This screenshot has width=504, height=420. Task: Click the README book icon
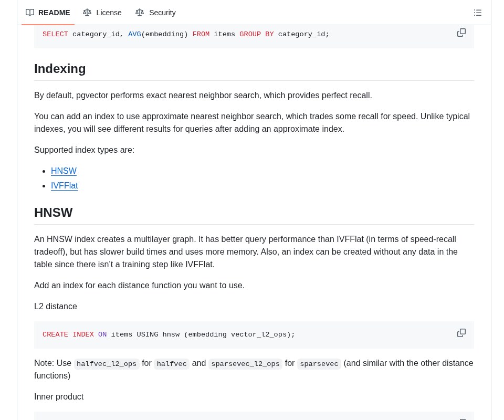tap(30, 13)
